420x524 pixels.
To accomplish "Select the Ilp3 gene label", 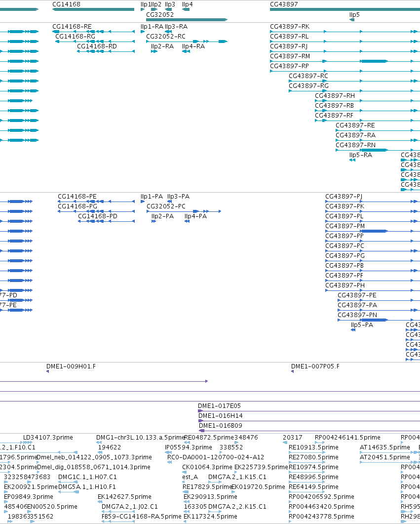I will tap(170, 4).
